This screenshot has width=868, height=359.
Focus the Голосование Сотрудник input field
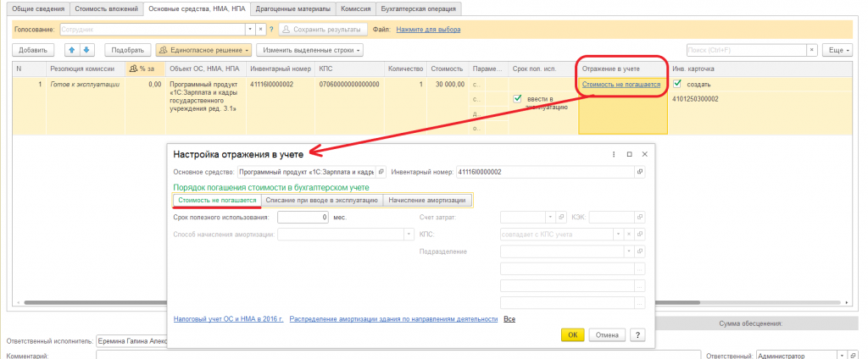pos(153,30)
